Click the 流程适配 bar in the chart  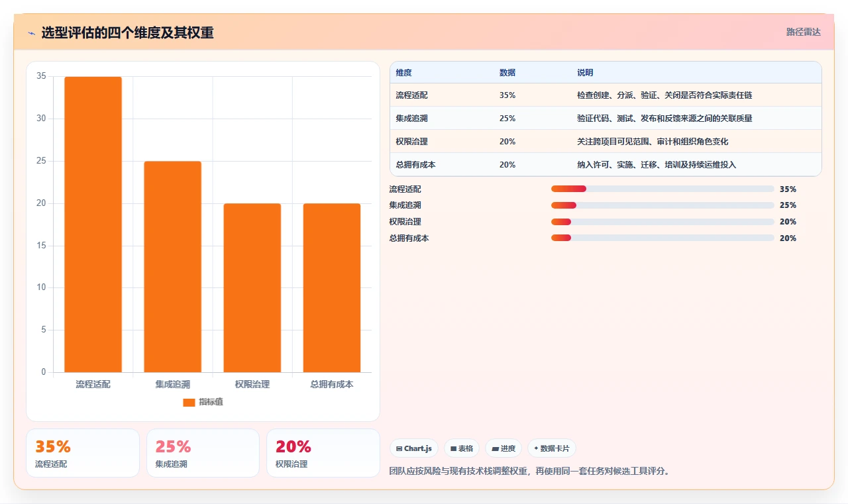click(x=93, y=225)
